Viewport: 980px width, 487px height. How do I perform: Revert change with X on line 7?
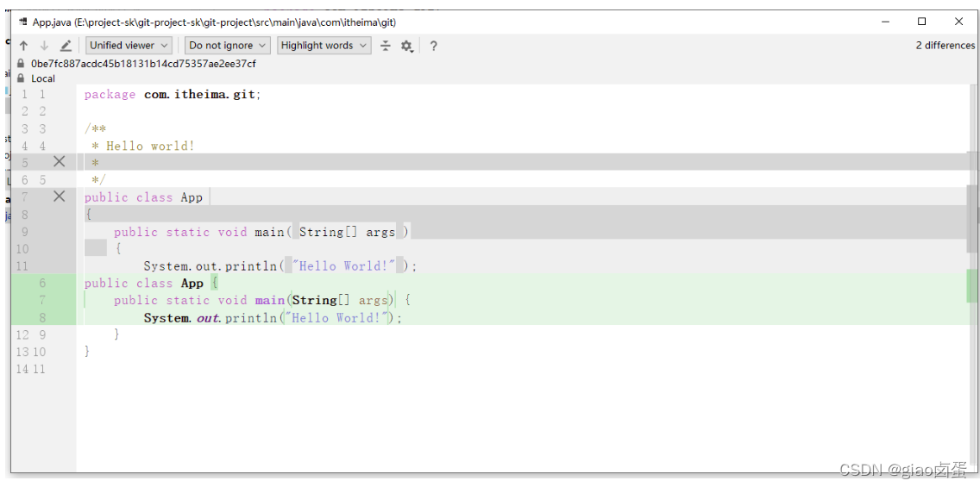pos(60,197)
